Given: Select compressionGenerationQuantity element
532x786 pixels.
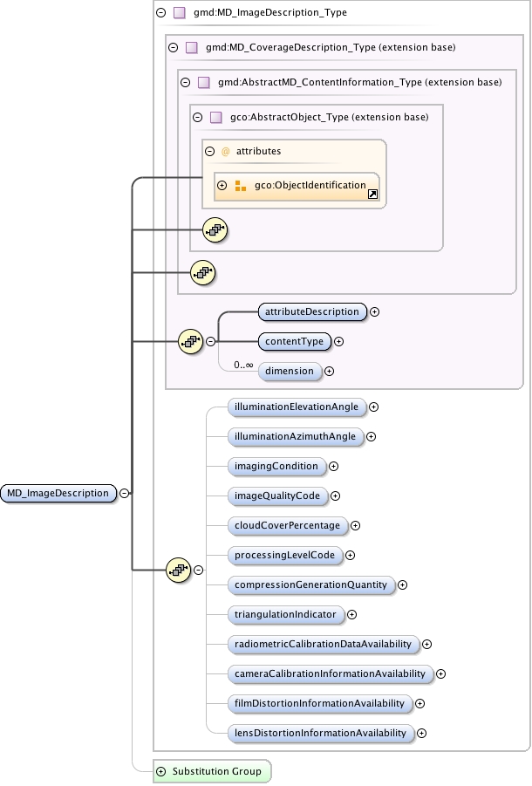Looking at the screenshot, I should [311, 584].
